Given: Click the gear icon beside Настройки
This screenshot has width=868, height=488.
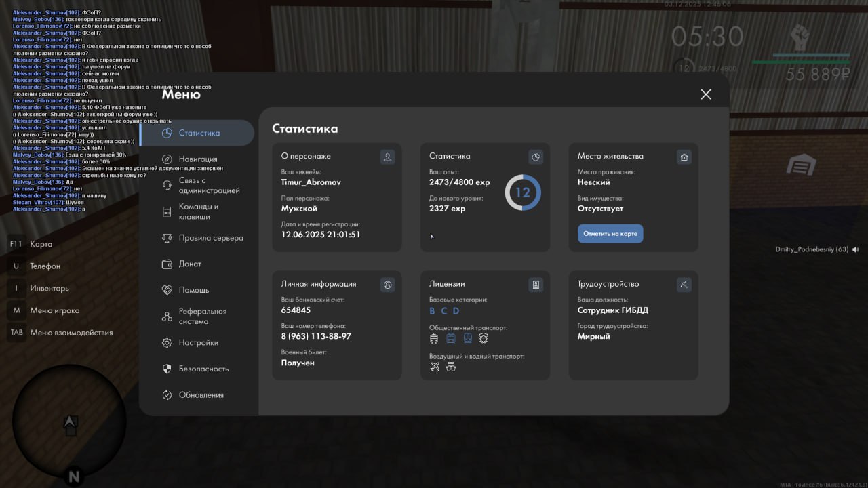Looking at the screenshot, I should click(167, 343).
